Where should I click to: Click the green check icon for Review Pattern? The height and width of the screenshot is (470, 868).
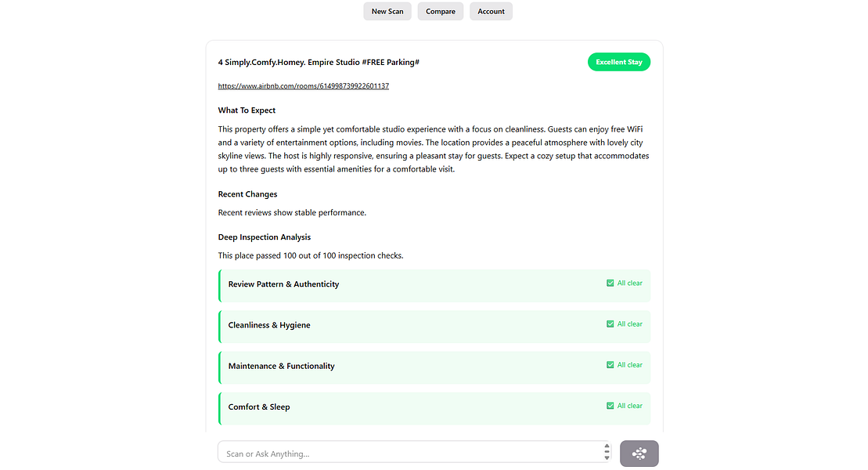click(610, 284)
